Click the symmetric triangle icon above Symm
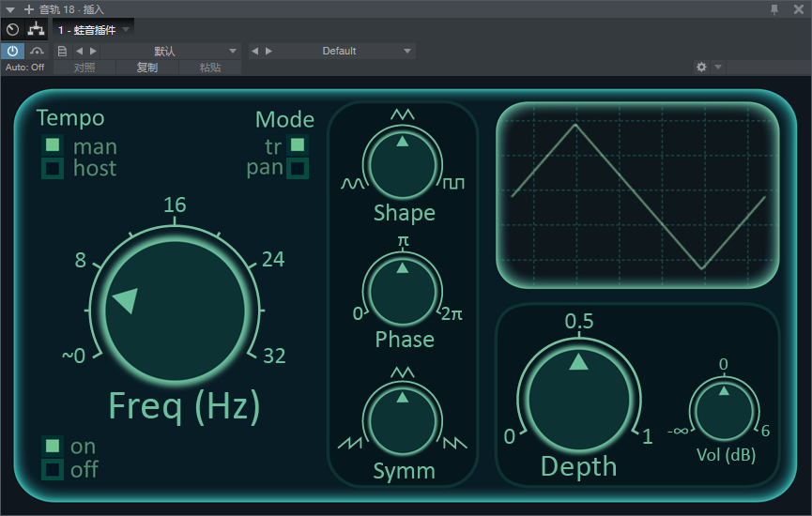 pos(403,372)
